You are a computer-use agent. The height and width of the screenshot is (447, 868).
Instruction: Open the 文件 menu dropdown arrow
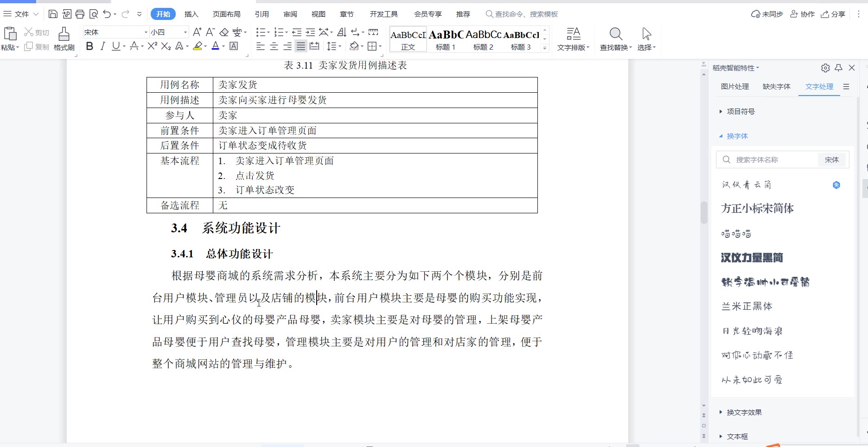(36, 14)
